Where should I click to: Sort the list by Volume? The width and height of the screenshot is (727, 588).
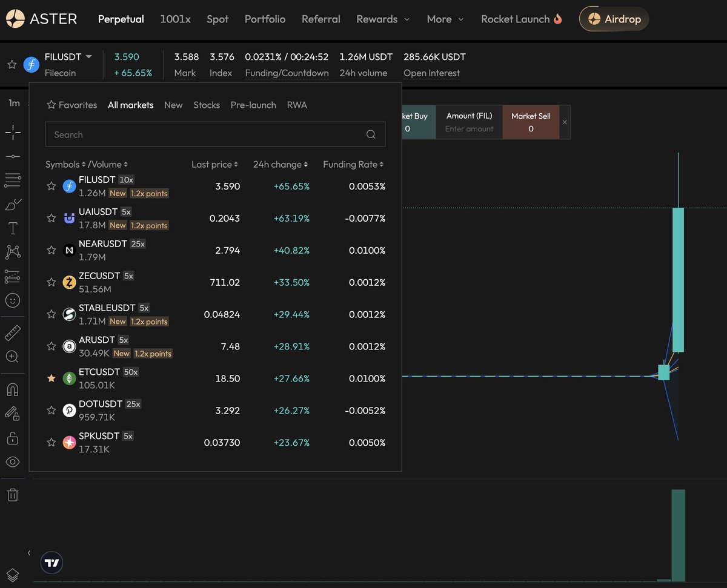coord(110,164)
